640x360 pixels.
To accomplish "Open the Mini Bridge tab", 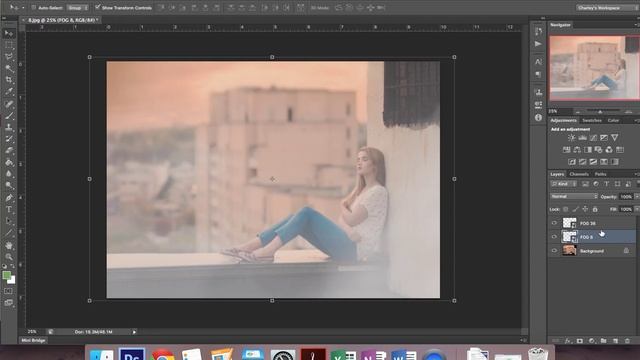I will (33, 340).
